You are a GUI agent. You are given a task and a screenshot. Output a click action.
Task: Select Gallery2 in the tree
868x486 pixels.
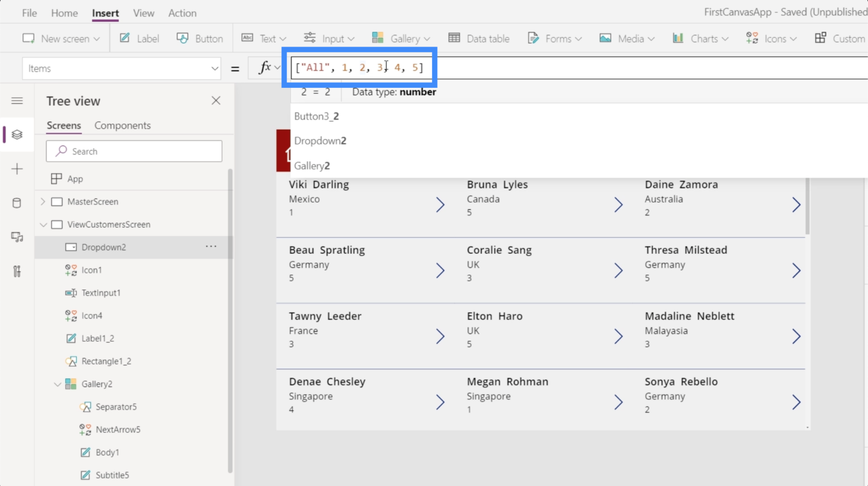(97, 384)
